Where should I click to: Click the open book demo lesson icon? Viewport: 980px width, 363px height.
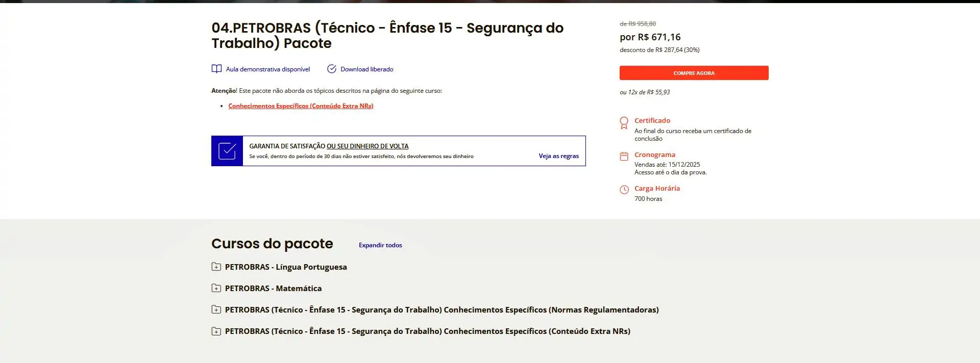tap(216, 69)
